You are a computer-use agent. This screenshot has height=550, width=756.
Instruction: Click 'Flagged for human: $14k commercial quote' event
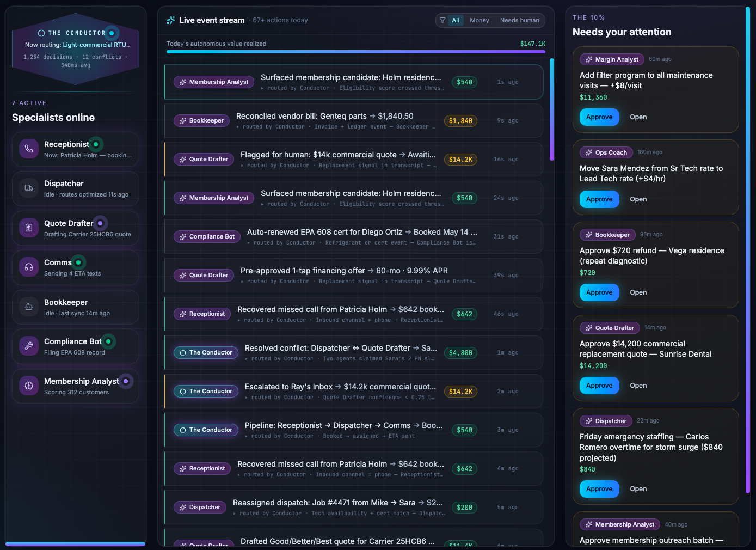tap(354, 160)
